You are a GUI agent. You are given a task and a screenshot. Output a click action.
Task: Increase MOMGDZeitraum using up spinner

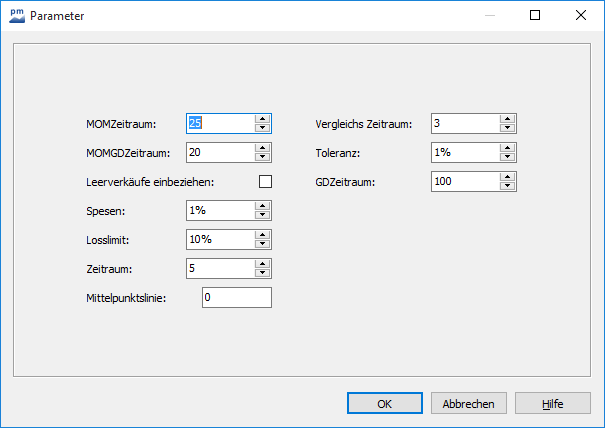(x=262, y=147)
